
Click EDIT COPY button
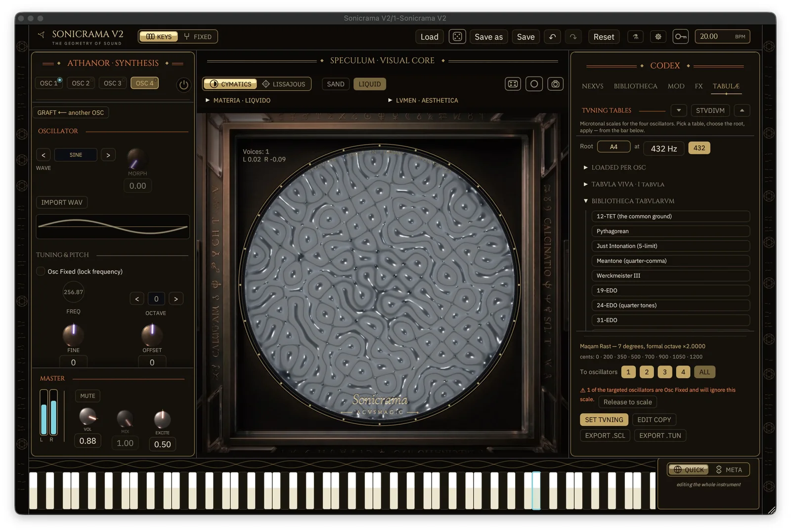654,420
